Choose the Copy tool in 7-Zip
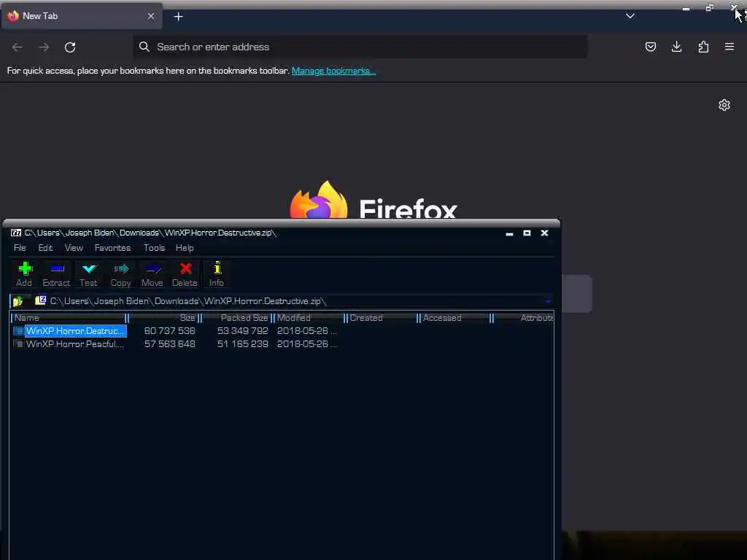Image resolution: width=747 pixels, height=560 pixels. tap(120, 274)
